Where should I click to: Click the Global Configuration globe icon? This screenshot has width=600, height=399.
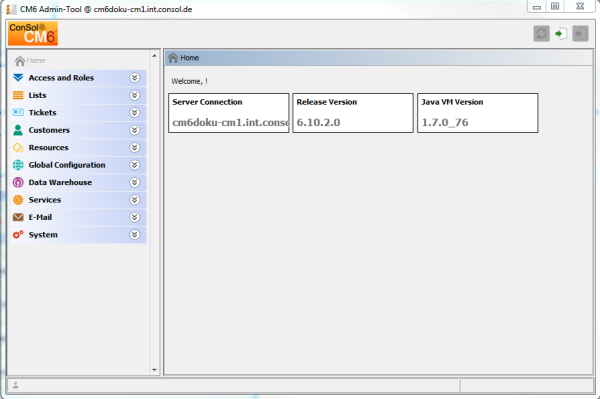[x=18, y=165]
